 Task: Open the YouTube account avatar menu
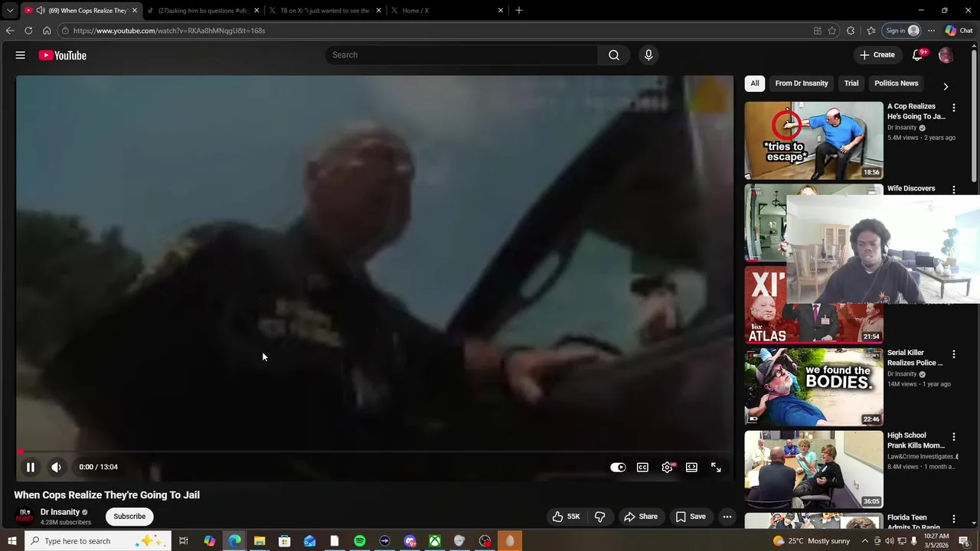tap(946, 55)
